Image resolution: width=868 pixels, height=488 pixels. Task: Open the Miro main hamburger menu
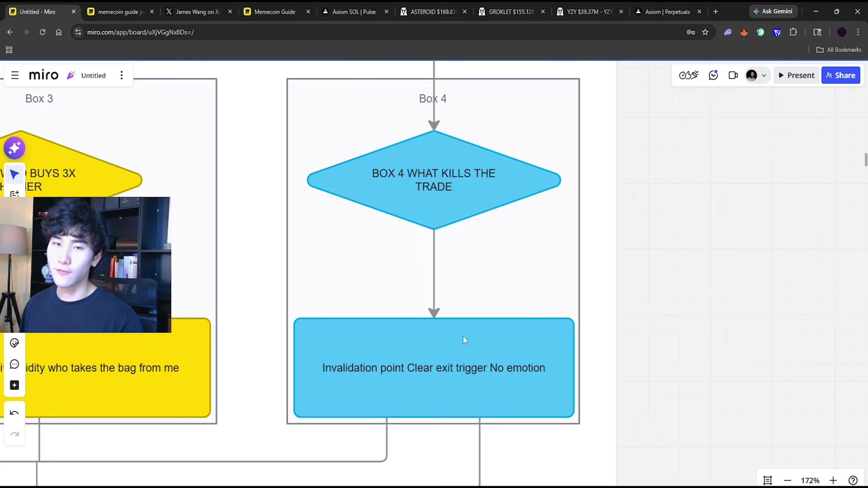[x=15, y=75]
